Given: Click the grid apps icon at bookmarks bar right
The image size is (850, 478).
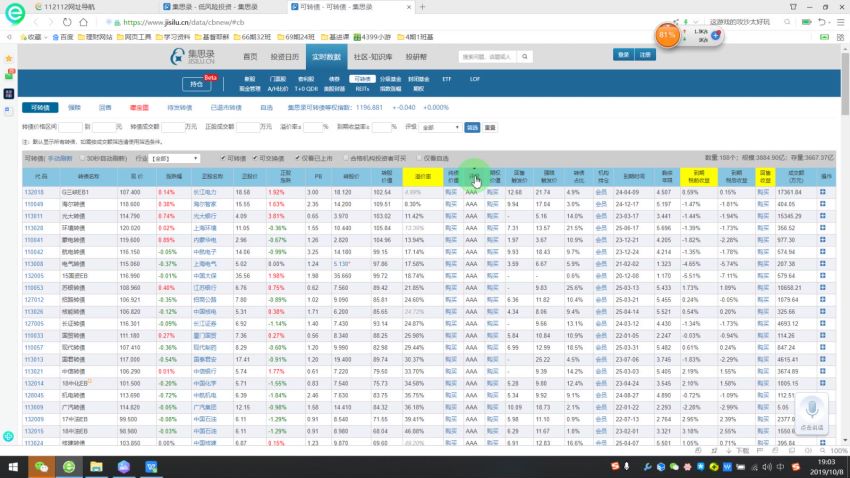Looking at the screenshot, I should point(840,37).
